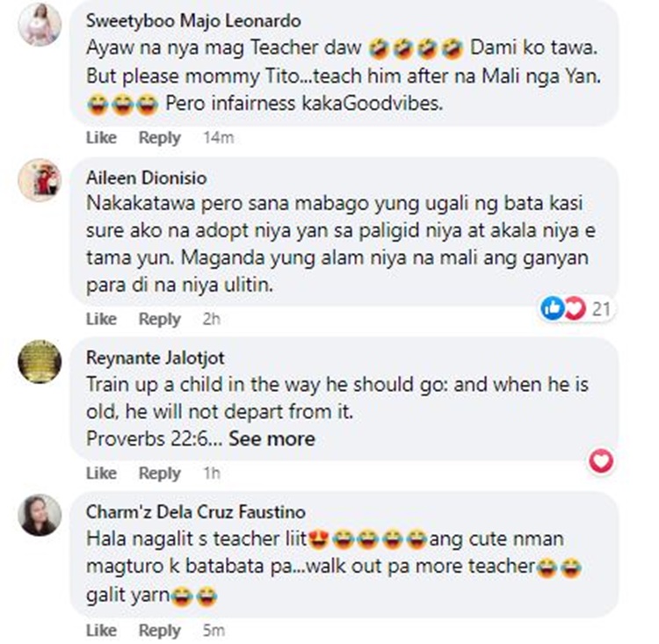Like Sweetyboo Majo Leonardo's comment

point(101,137)
